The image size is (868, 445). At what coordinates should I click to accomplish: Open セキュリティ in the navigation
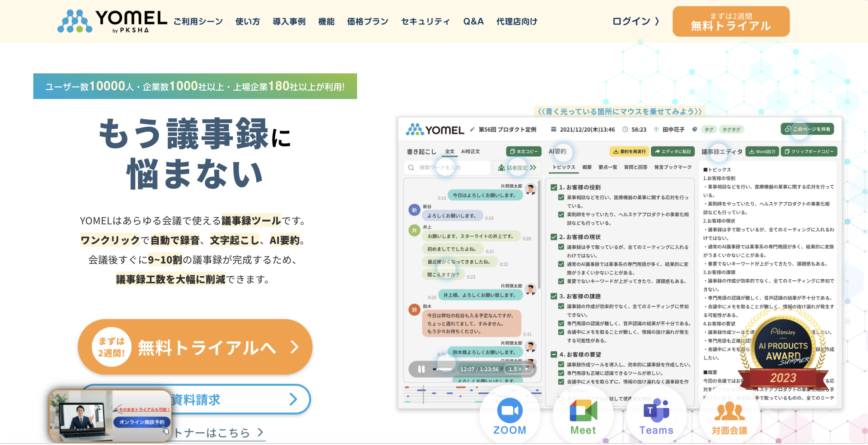point(426,21)
